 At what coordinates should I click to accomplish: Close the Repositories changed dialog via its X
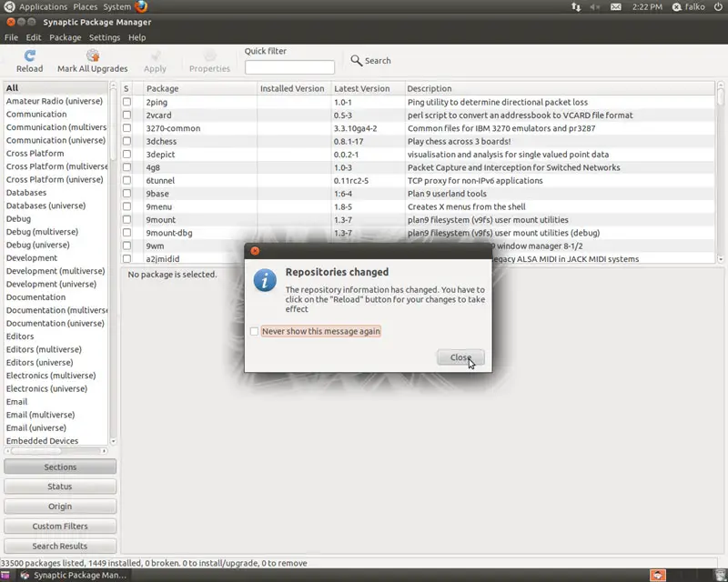click(255, 251)
